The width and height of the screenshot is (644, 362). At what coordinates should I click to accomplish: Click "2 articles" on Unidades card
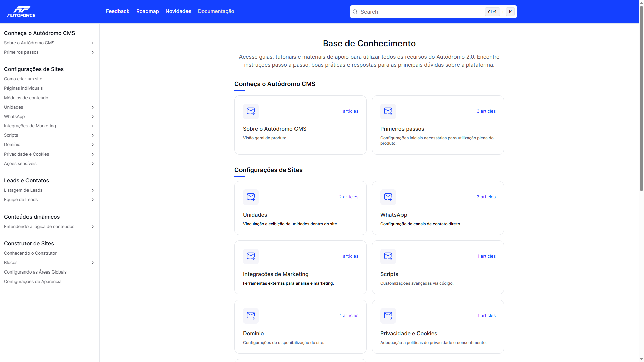(x=348, y=197)
